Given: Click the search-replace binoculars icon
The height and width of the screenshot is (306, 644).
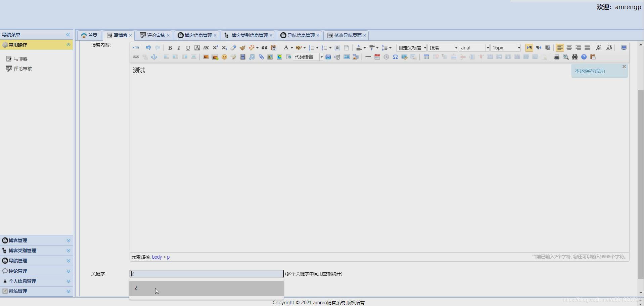Looking at the screenshot, I should [x=575, y=57].
